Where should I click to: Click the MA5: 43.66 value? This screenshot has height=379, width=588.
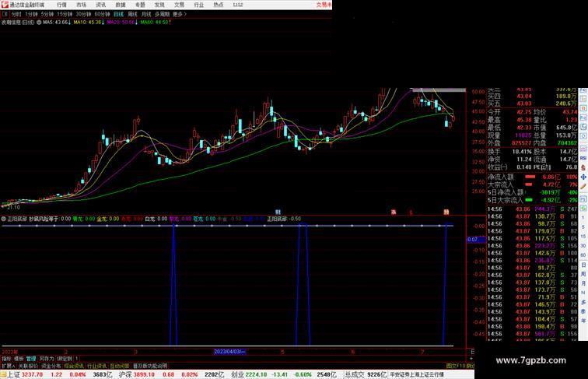(56, 22)
